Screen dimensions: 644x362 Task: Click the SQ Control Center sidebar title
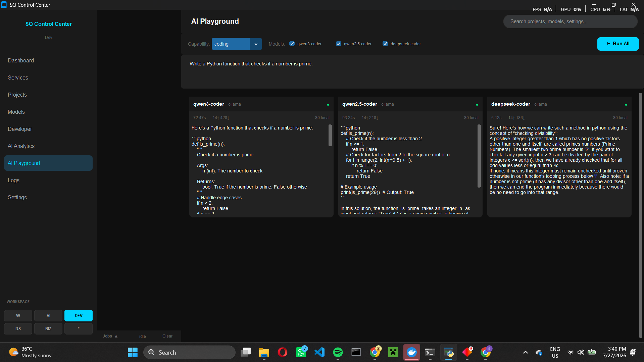49,24
